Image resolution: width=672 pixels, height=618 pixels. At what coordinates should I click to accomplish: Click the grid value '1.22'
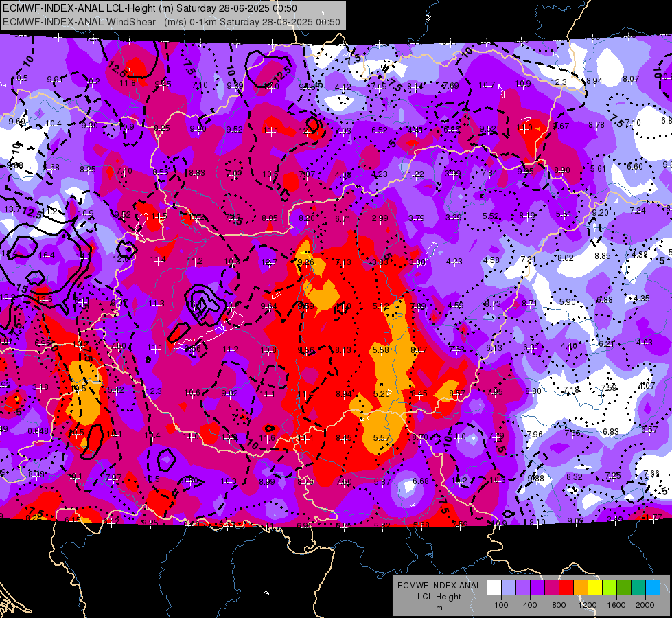(416, 174)
